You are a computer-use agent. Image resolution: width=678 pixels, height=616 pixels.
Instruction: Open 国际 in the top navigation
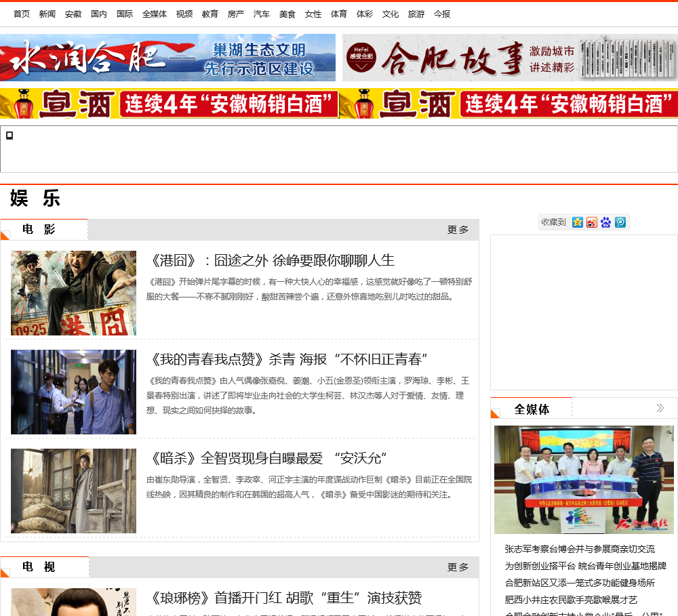pos(125,14)
